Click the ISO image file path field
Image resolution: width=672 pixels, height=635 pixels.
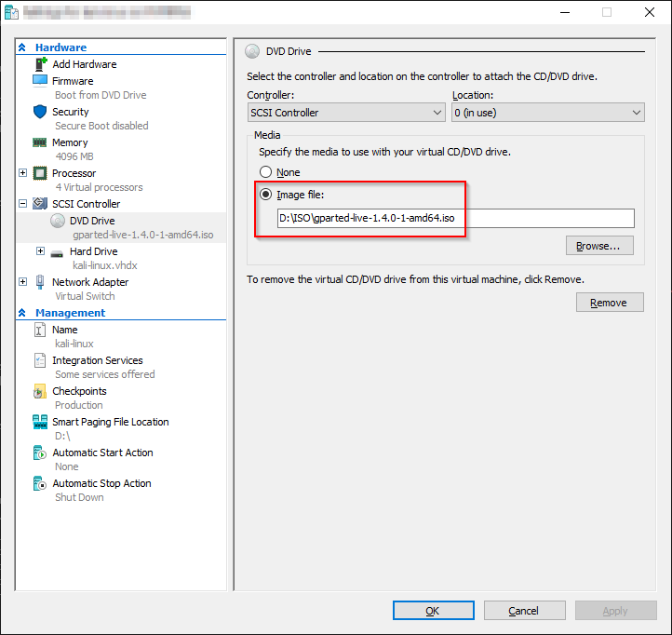(455, 219)
